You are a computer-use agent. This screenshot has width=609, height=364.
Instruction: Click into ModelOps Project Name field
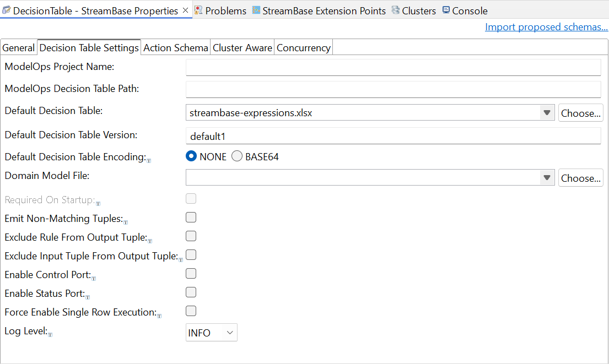[x=393, y=67]
